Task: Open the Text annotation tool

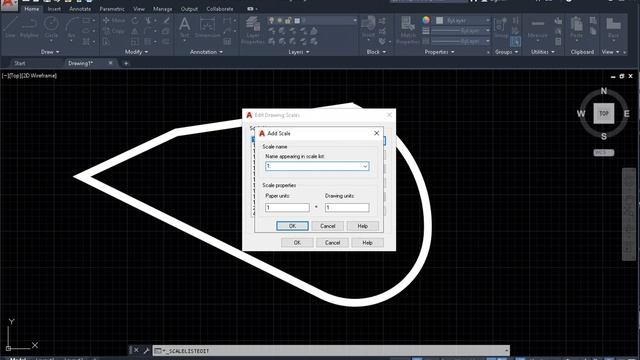Action: [x=184, y=27]
